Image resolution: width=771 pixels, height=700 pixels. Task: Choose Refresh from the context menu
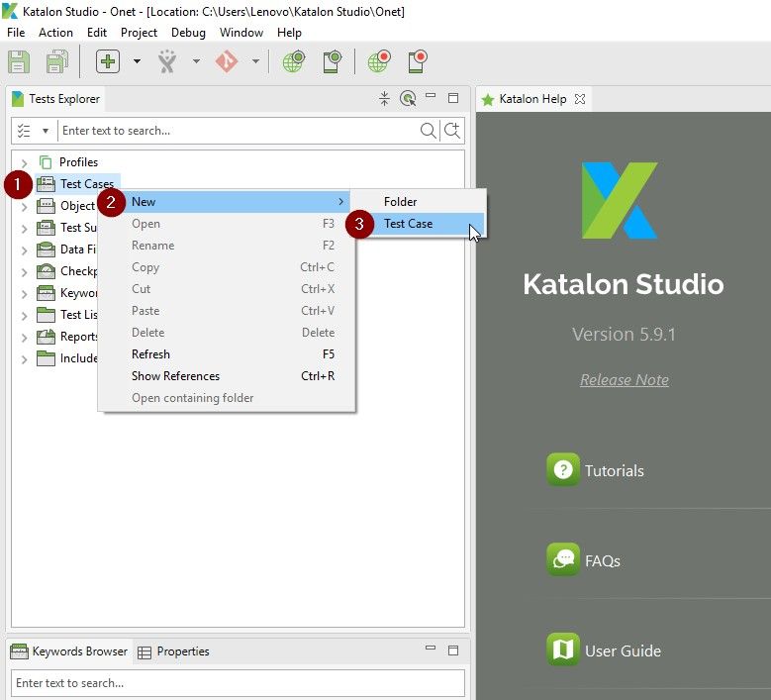150,354
